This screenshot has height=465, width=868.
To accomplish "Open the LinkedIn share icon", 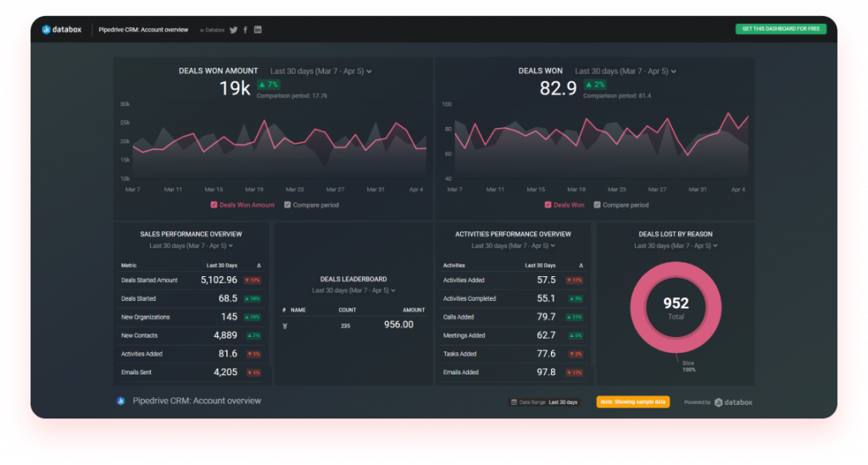I will pos(258,30).
